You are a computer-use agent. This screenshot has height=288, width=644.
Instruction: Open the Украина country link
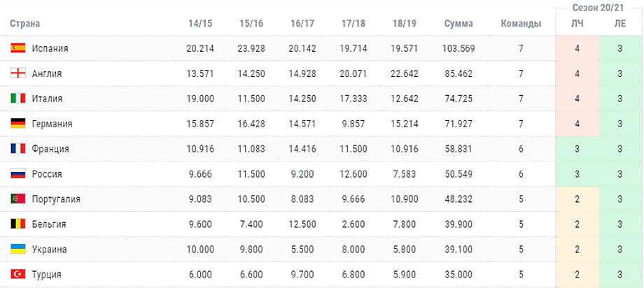coord(49,250)
